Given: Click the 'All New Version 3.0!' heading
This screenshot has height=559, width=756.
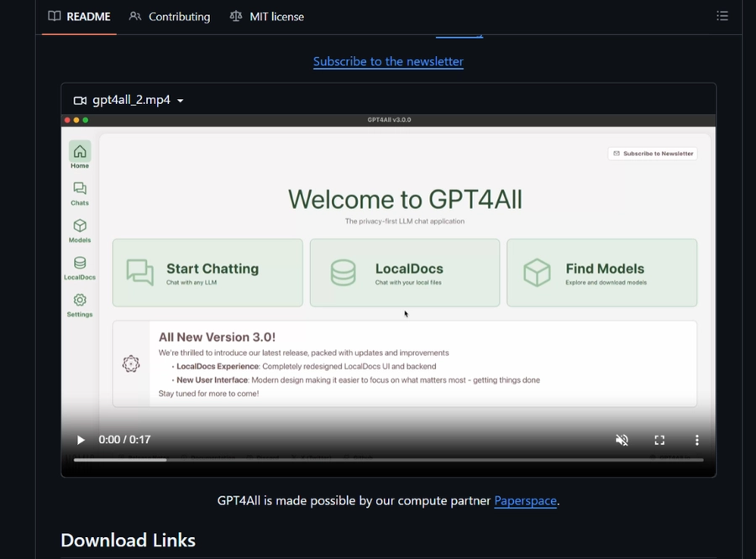Looking at the screenshot, I should coord(217,337).
